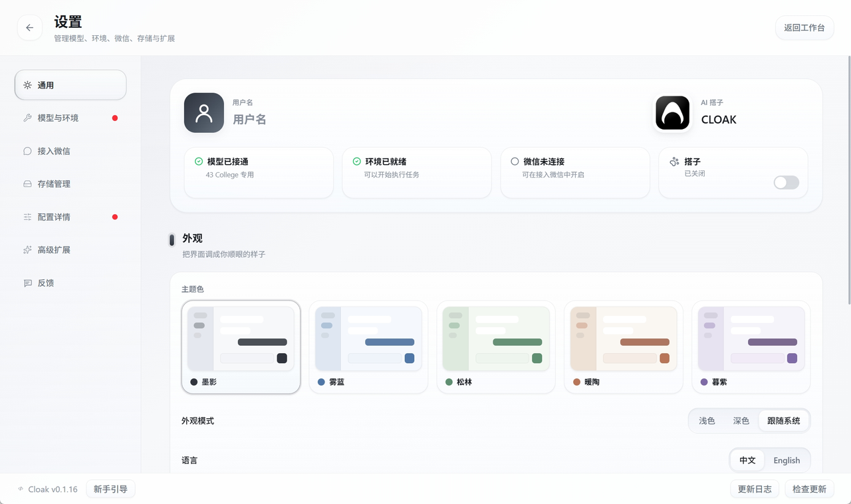Click the red dot next to 模型与环境
The height and width of the screenshot is (504, 851).
pos(115,118)
